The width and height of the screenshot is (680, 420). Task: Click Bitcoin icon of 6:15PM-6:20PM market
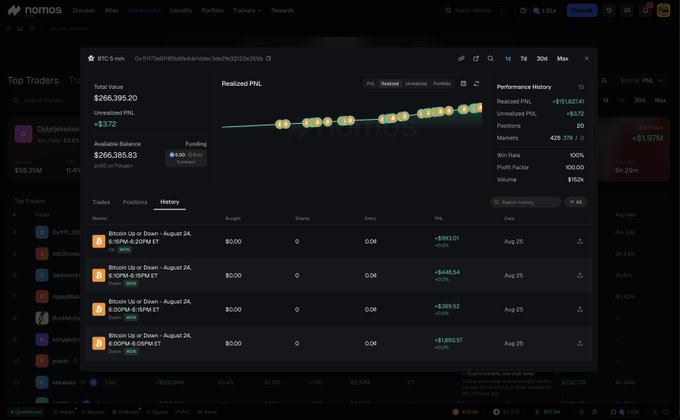pyautogui.click(x=98, y=241)
